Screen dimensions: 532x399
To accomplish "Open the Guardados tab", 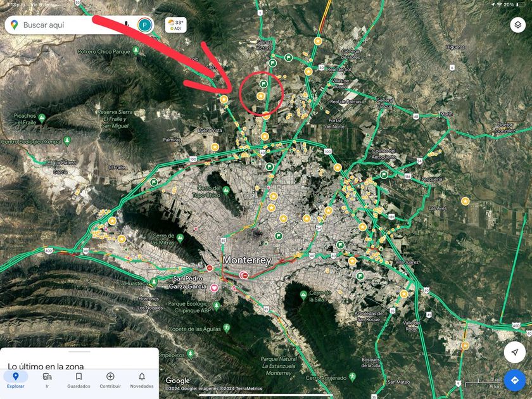I will 79,381.
